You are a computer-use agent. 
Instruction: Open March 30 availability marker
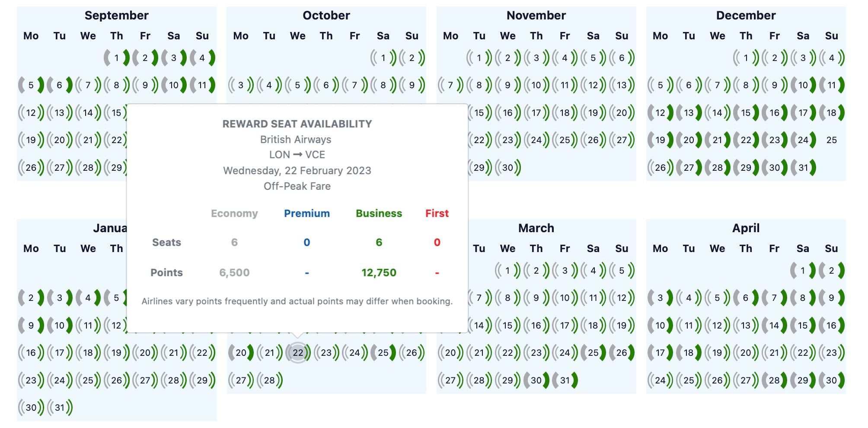[536, 380]
